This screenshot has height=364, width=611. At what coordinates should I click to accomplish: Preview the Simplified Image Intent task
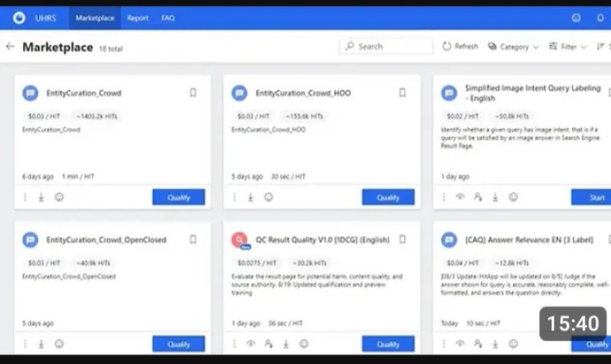coord(460,197)
